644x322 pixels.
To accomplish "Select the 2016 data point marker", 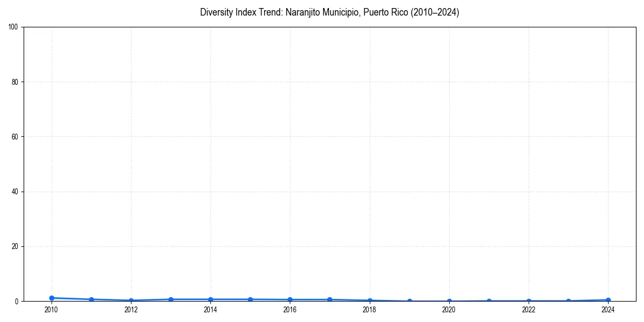I will [290, 298].
